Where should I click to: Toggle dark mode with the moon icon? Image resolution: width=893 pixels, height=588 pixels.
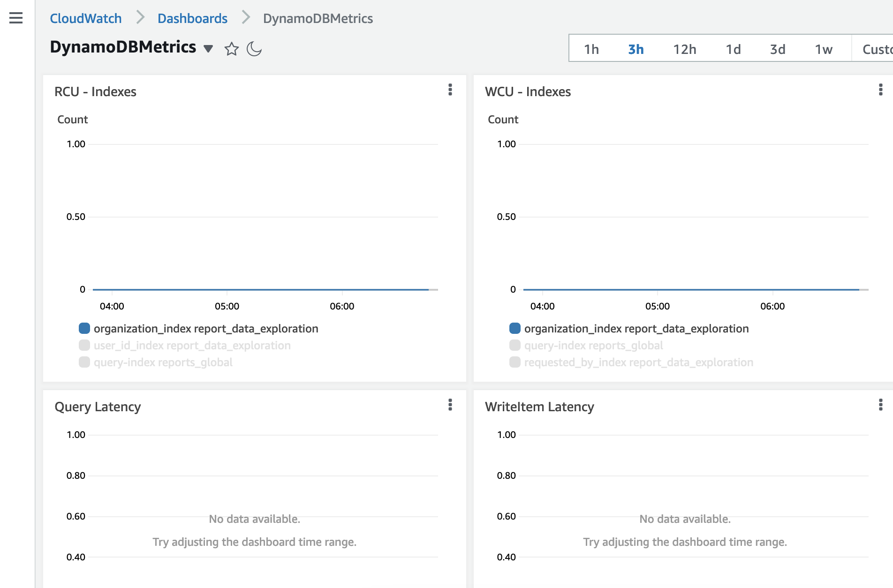click(x=254, y=49)
